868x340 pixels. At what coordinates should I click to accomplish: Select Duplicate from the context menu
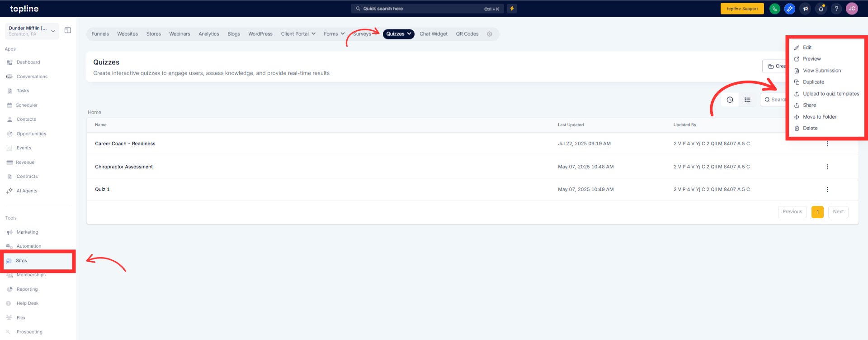(x=813, y=82)
